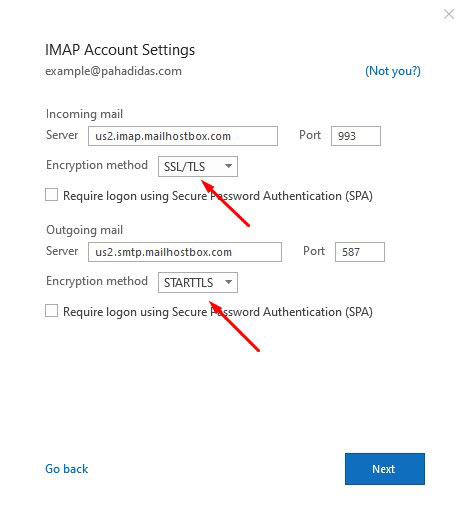Select the outgoing port 587 field
Viewport: 472px width, 530px height.
pyautogui.click(x=360, y=252)
